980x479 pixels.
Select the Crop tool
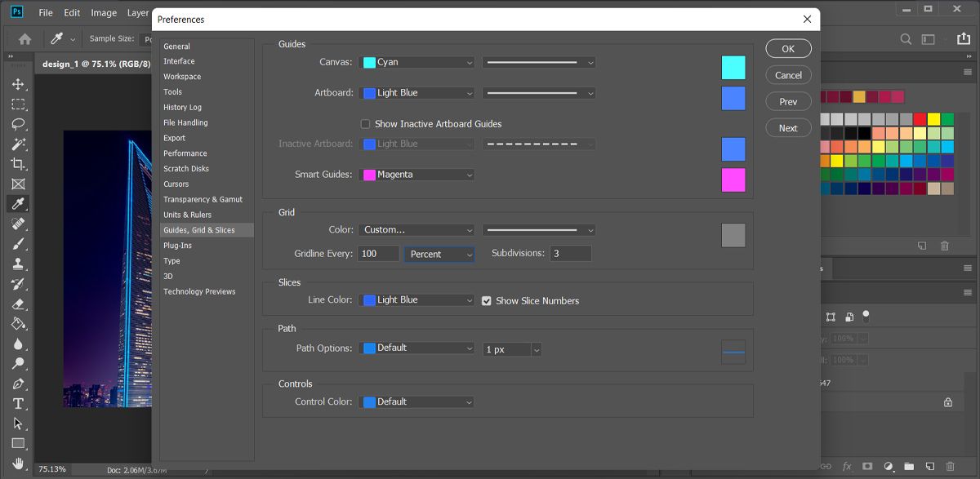[17, 163]
